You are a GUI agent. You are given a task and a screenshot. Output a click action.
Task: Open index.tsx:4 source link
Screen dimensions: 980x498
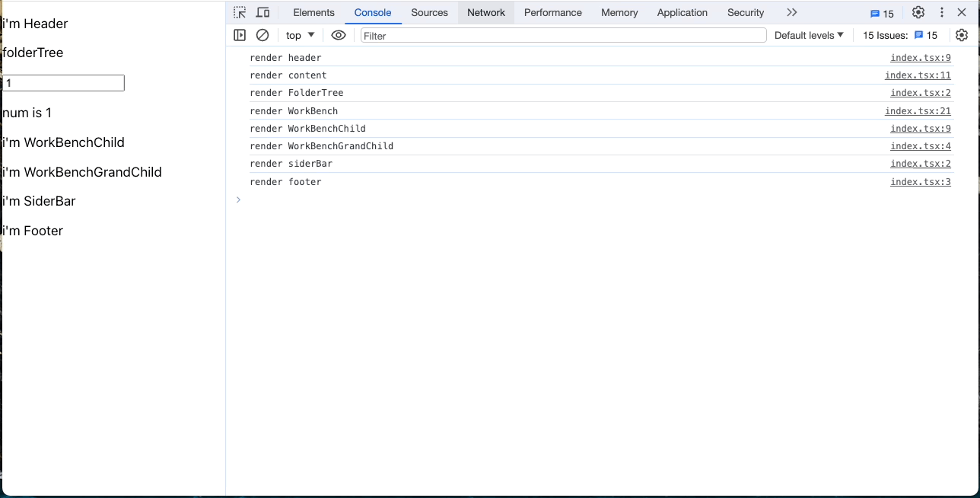[x=921, y=146]
